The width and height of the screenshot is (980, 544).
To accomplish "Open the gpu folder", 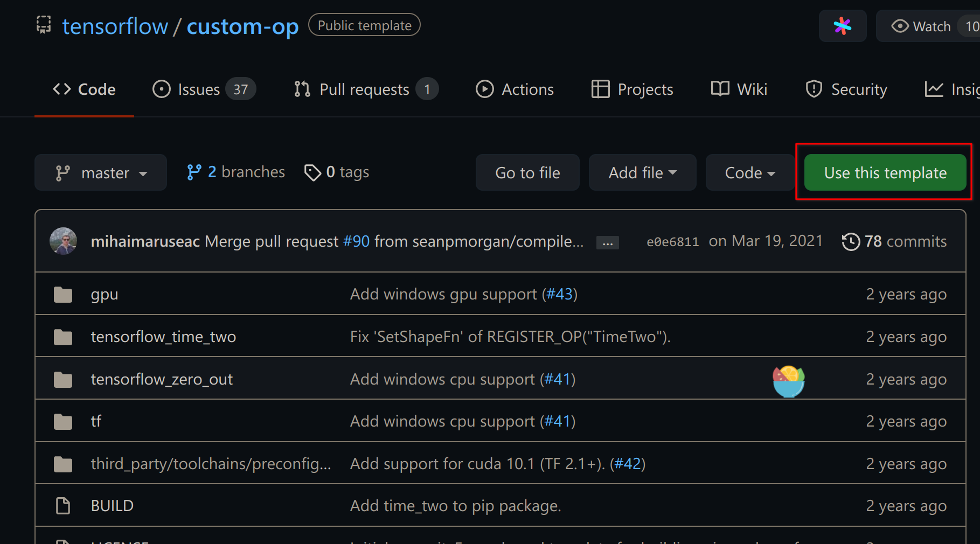I will [x=105, y=295].
